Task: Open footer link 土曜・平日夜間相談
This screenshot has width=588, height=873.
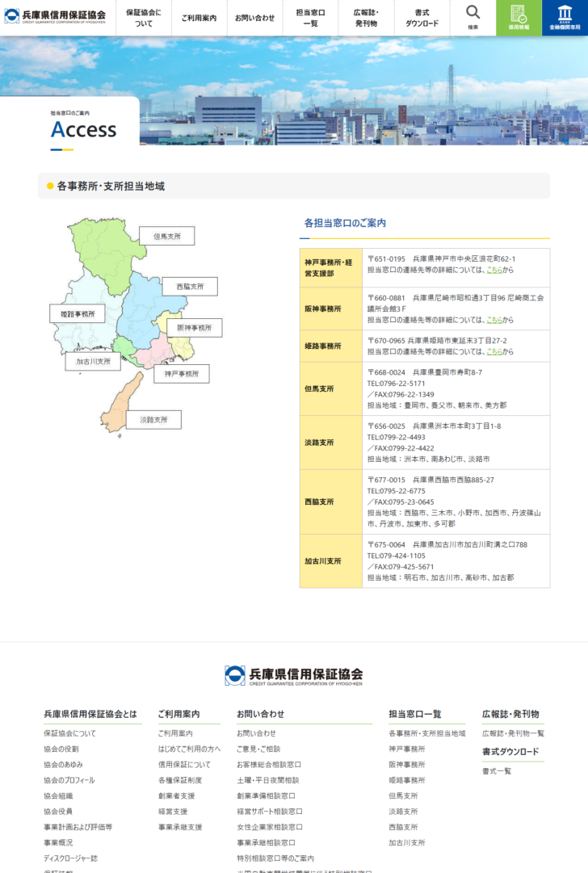Action: 268,780
